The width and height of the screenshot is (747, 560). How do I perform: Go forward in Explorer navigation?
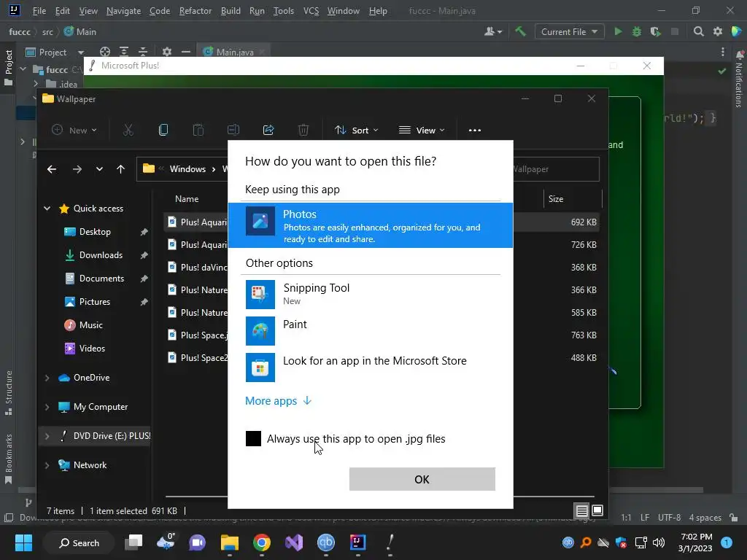pos(77,169)
